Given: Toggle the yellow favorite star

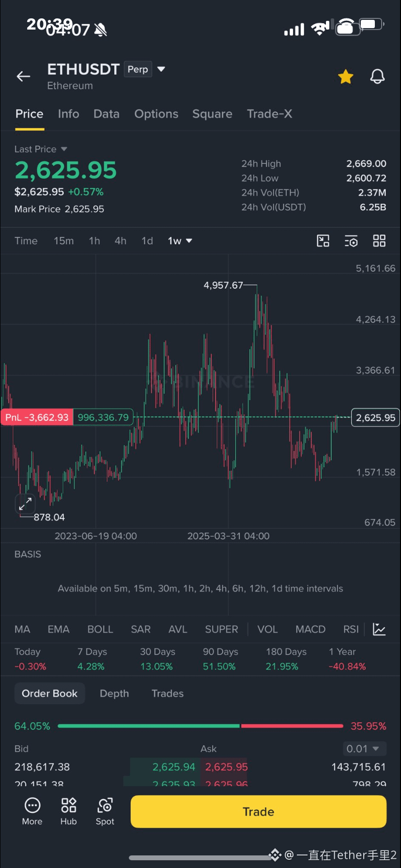Looking at the screenshot, I should tap(346, 77).
